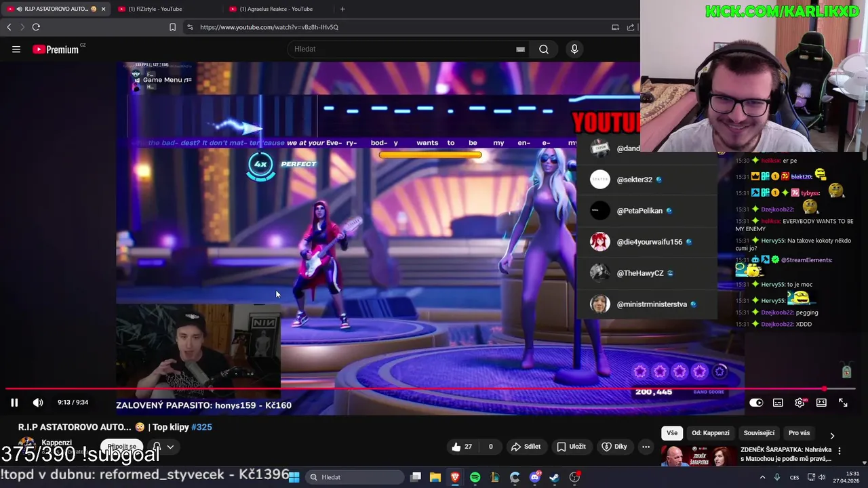
Task: Start voice search with the microphone
Action: pos(574,49)
